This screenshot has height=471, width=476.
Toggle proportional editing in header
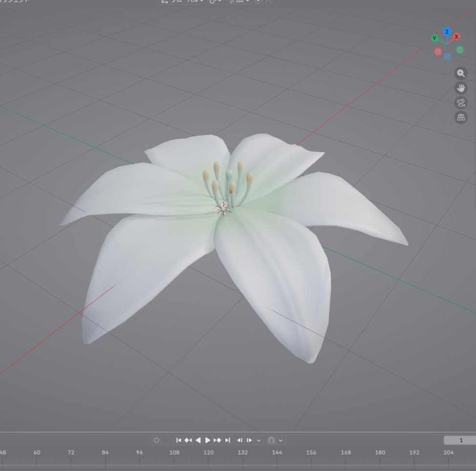pyautogui.click(x=258, y=1)
